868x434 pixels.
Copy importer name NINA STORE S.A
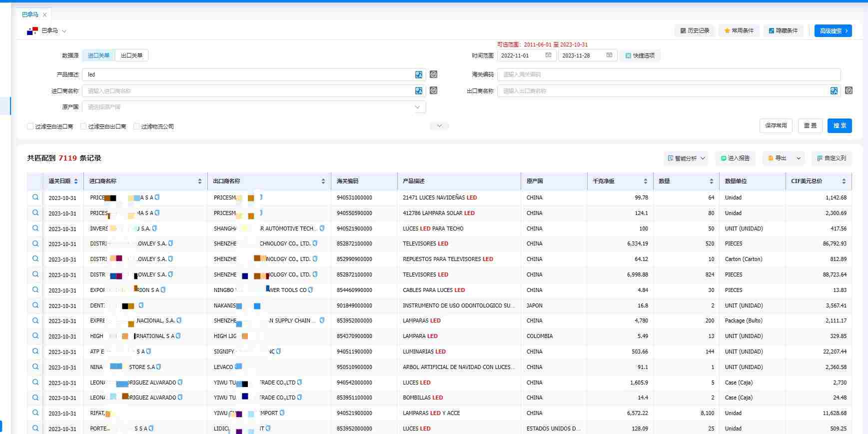(x=159, y=367)
